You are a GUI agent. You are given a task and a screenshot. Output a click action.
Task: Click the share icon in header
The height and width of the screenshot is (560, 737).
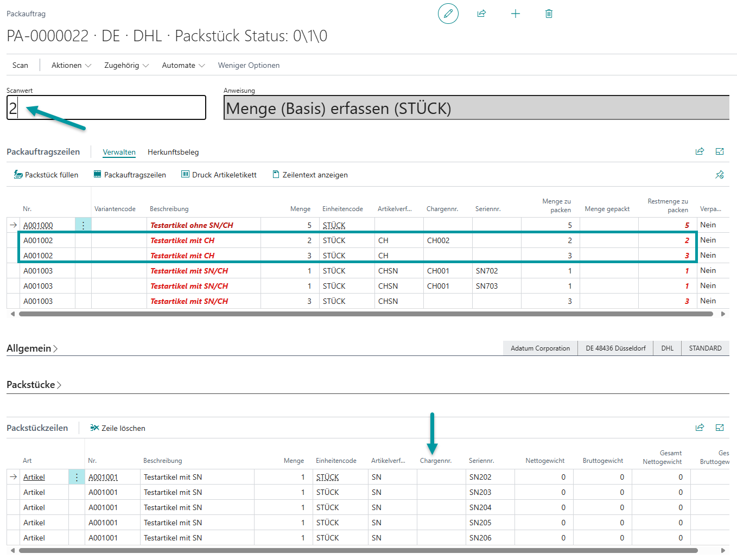tap(481, 14)
